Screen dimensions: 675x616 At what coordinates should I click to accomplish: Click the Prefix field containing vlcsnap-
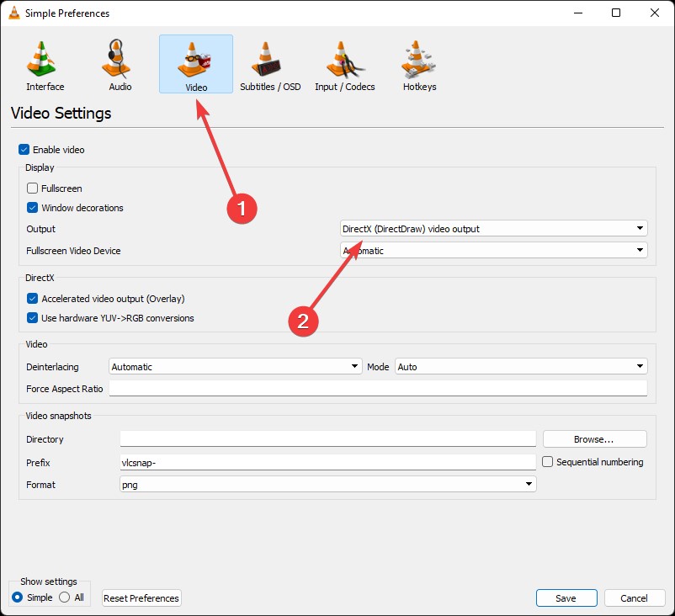327,462
